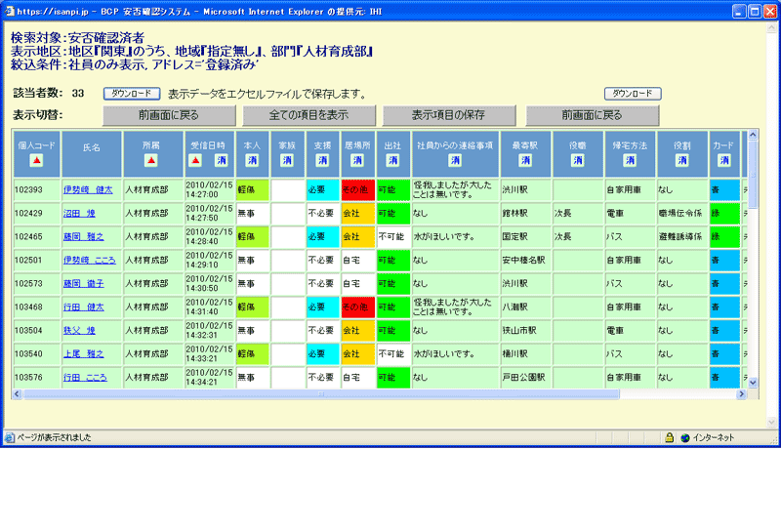Open employee link 藤岡 雅之

click(84, 236)
